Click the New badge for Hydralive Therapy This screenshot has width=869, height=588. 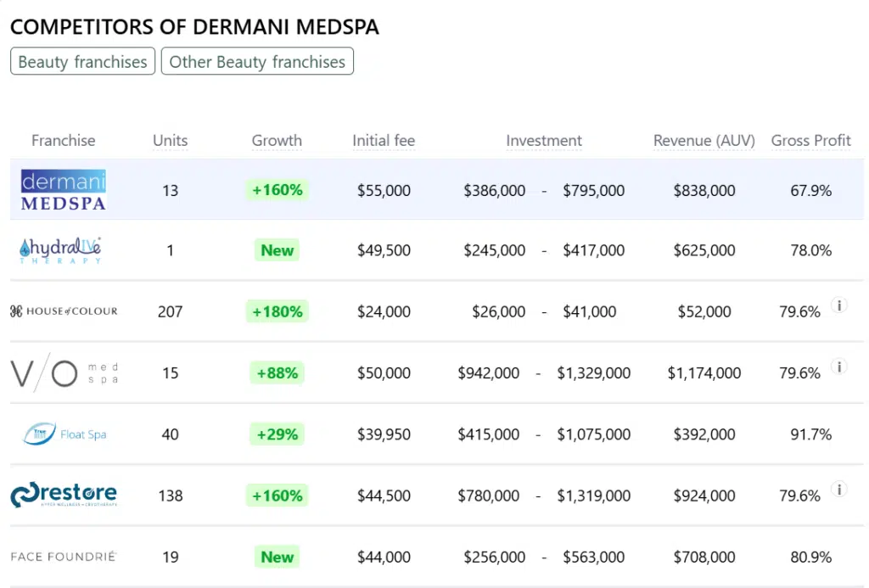278,250
